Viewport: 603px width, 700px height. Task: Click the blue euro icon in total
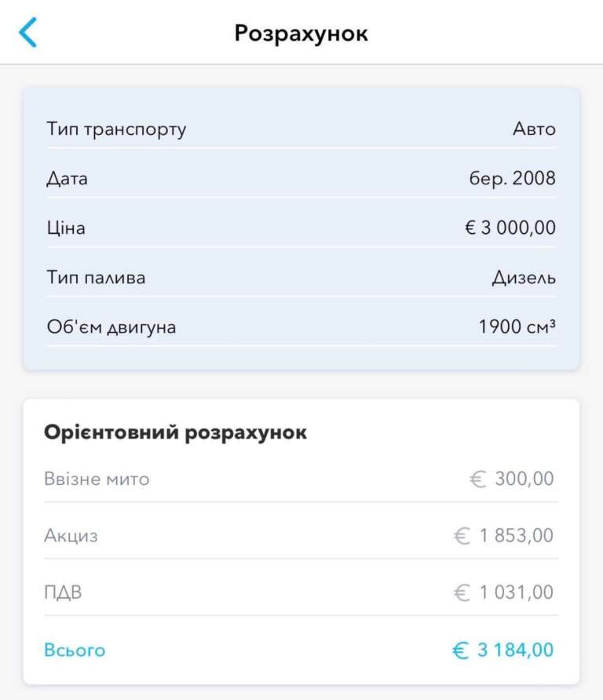coord(460,651)
